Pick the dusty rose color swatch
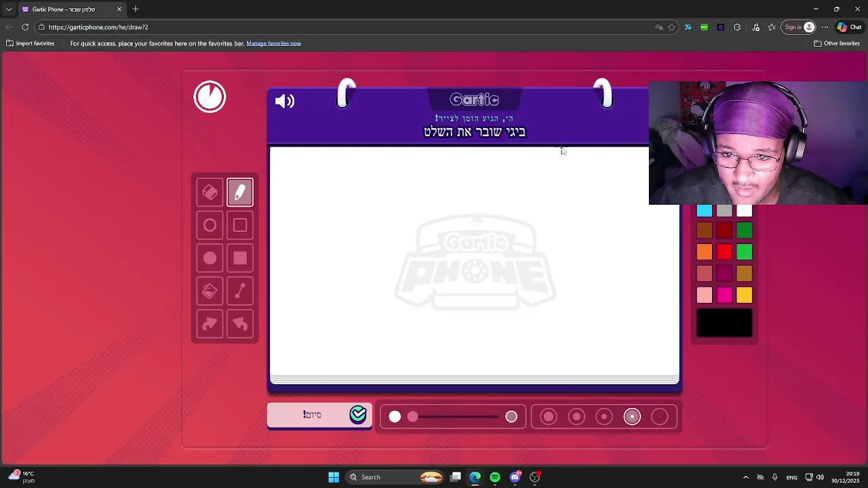 coord(705,274)
